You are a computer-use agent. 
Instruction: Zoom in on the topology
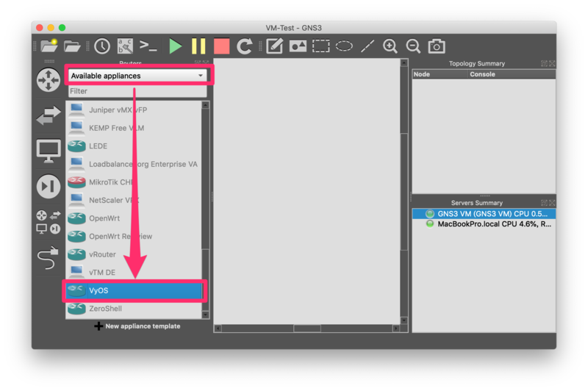[390, 46]
